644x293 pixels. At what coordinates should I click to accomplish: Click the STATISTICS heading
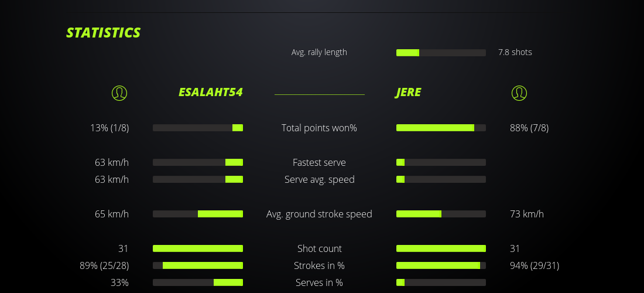104,33
